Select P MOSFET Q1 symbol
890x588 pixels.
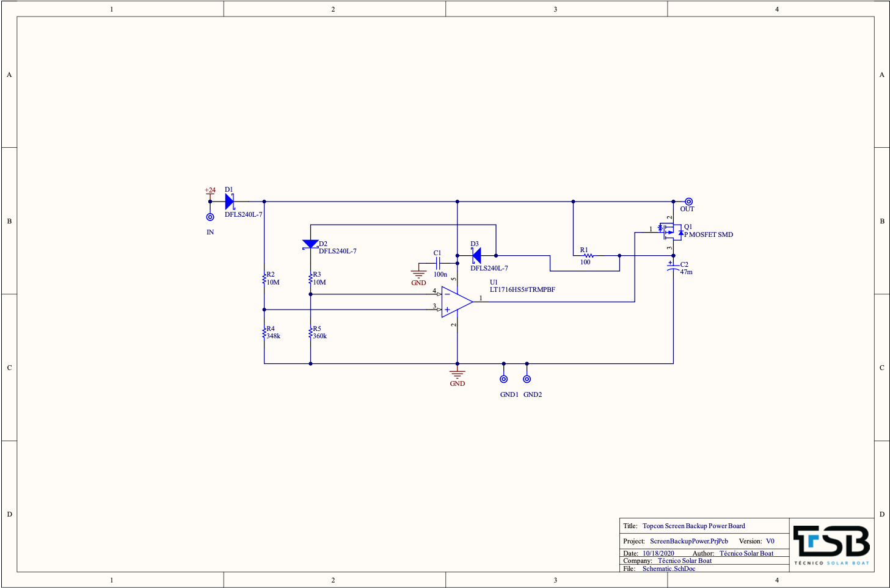click(670, 231)
